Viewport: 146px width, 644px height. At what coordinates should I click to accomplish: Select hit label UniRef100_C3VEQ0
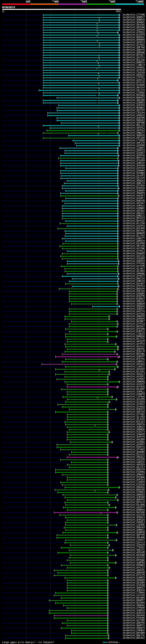pos(133,93)
